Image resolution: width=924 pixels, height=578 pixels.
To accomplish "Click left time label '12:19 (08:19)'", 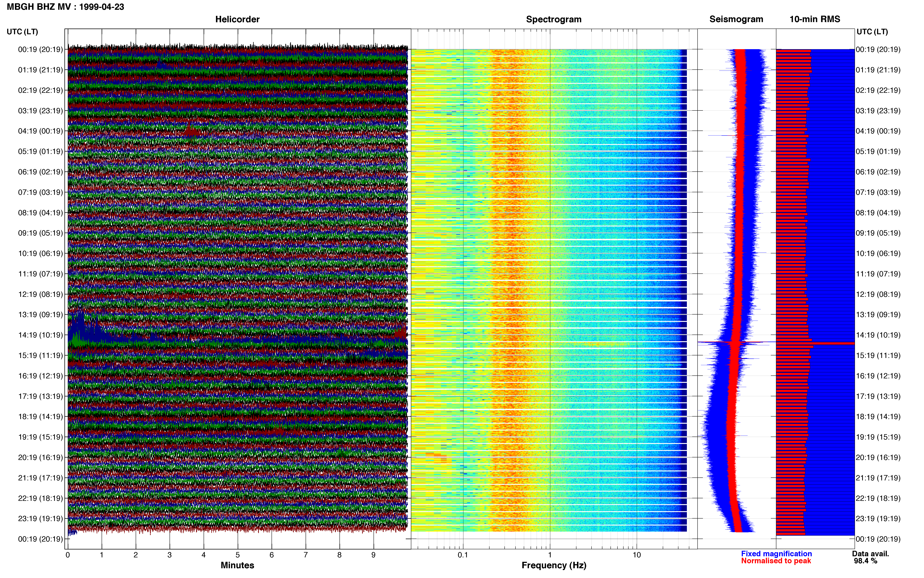I will (40, 294).
